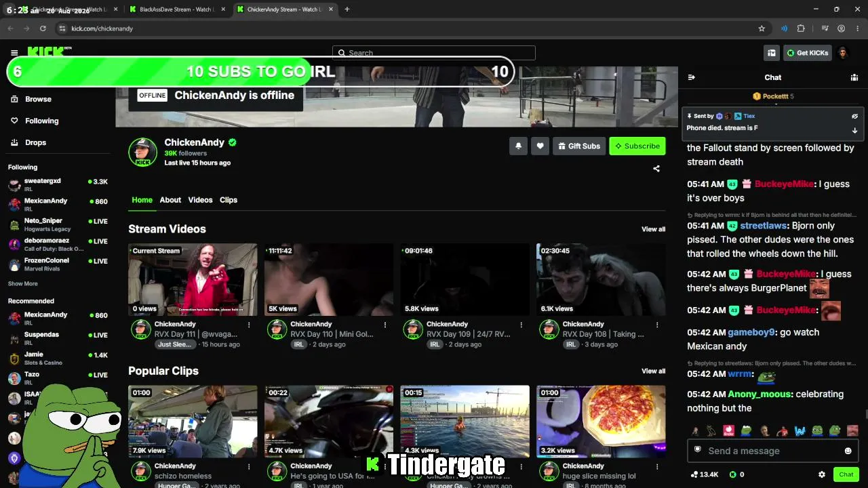Open the 11:11:42 video thumbnail

click(x=329, y=279)
